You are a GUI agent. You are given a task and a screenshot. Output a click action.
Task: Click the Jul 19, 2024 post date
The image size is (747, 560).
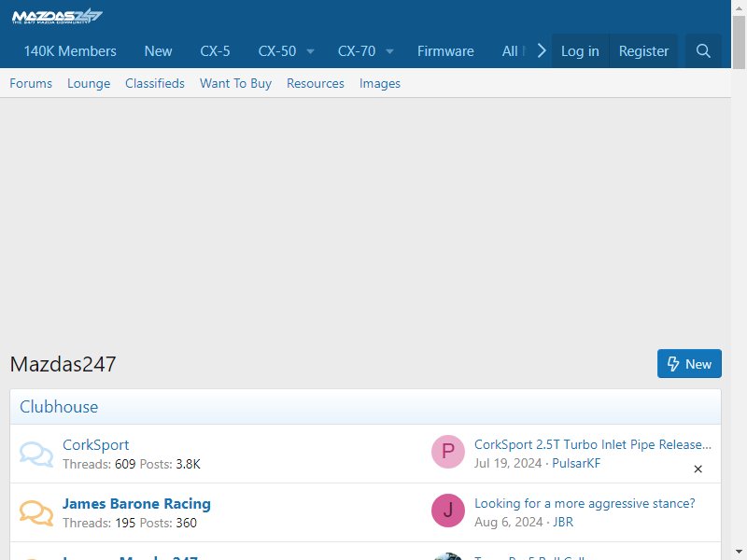508,463
